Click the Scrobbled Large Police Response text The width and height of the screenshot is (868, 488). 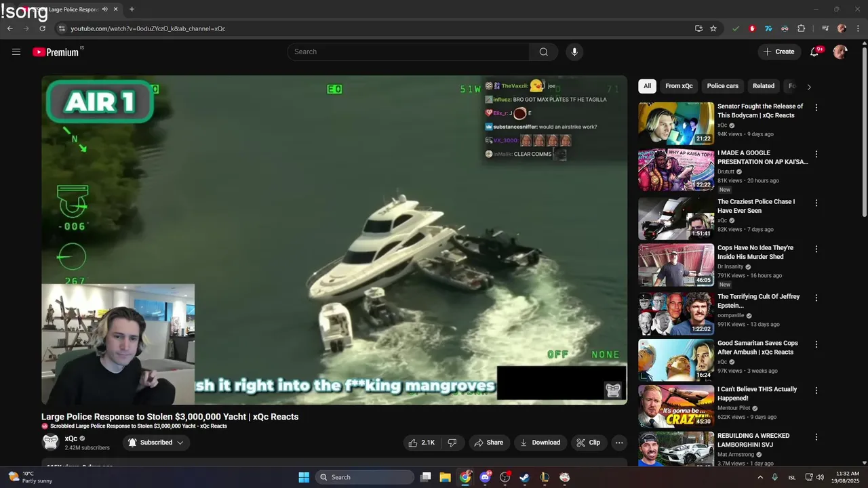[x=138, y=426]
